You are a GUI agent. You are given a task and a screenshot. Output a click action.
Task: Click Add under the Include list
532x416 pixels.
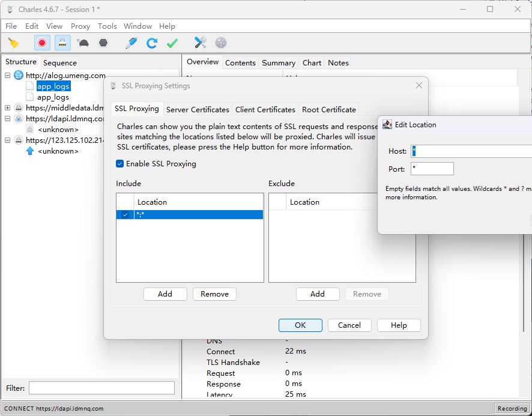point(165,294)
